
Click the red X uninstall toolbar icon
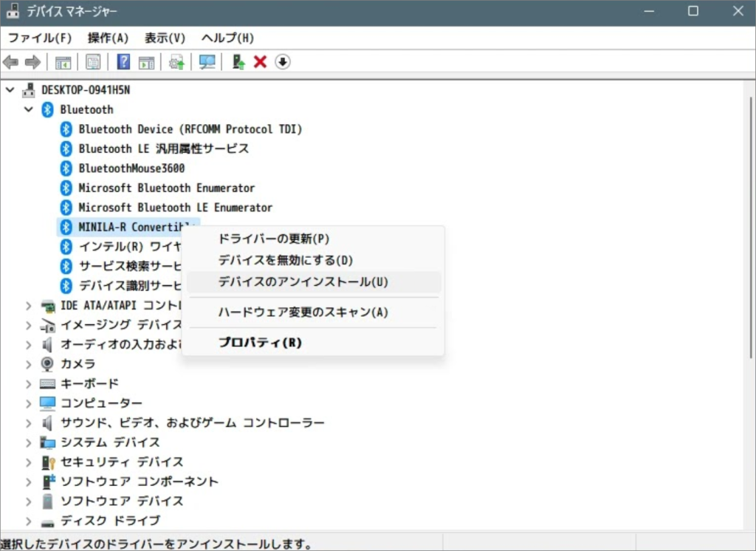click(261, 62)
